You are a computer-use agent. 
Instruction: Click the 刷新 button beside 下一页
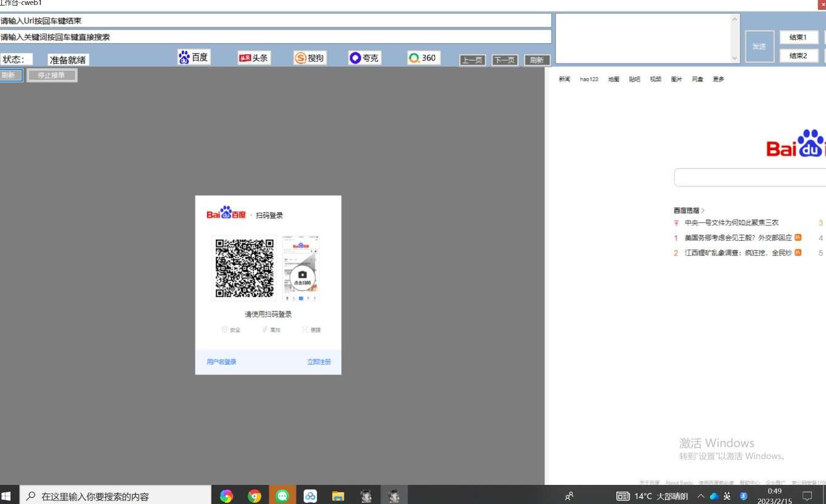point(537,60)
